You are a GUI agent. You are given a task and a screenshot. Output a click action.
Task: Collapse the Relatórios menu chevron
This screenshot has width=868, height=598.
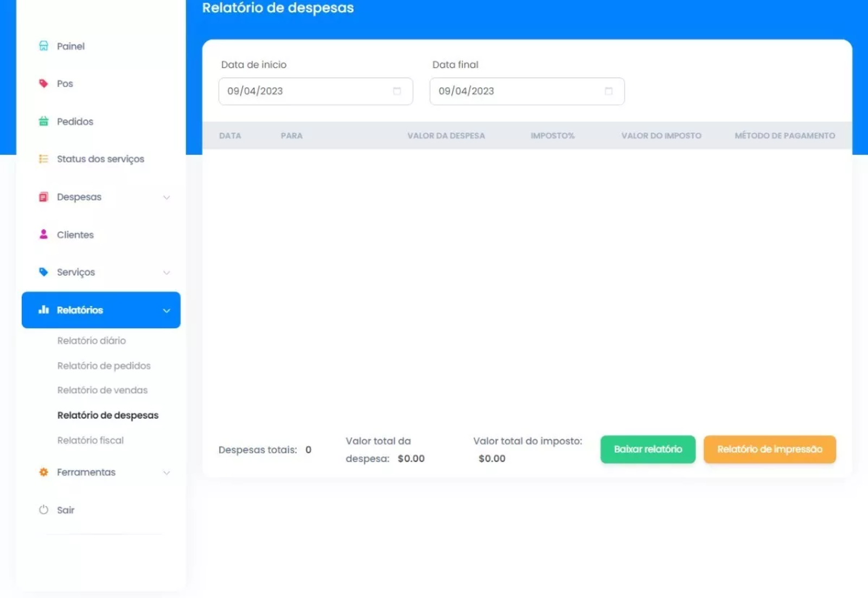pyautogui.click(x=167, y=311)
